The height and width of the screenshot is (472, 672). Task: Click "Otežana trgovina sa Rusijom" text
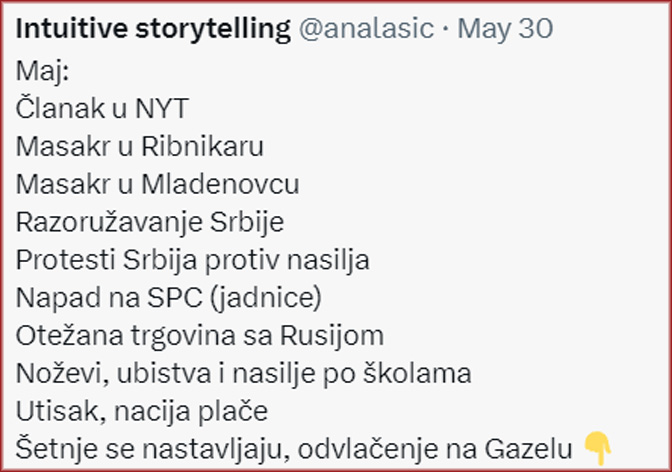(x=200, y=336)
